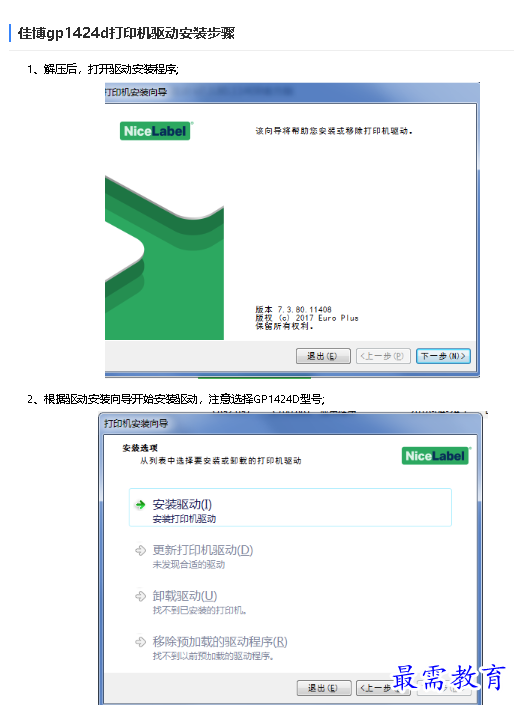Click the text 该向导将帮助您安装或移除打印机驱动
The width and height of the screenshot is (514, 709).
coord(334,131)
